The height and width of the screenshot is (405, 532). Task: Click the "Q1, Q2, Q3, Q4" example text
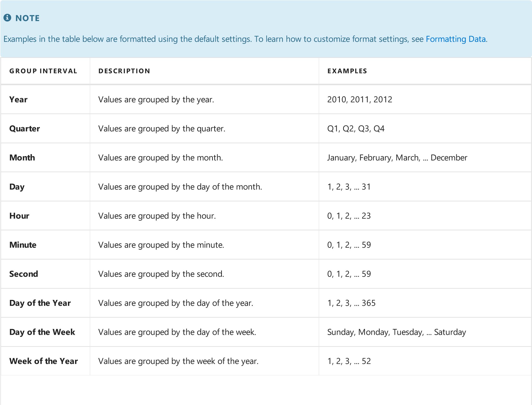pos(356,129)
